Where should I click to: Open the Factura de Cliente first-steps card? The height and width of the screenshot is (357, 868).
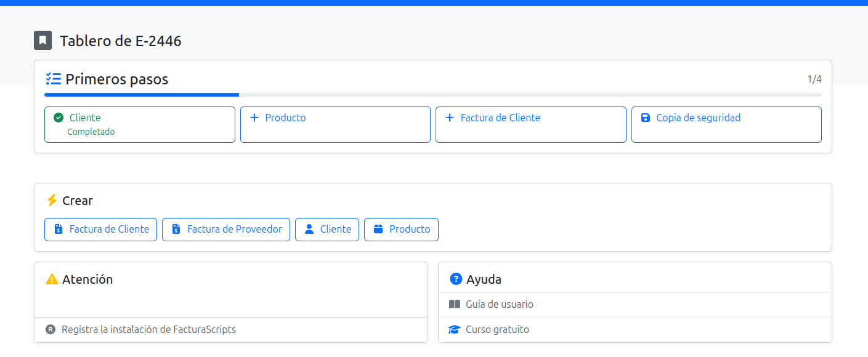pyautogui.click(x=531, y=124)
